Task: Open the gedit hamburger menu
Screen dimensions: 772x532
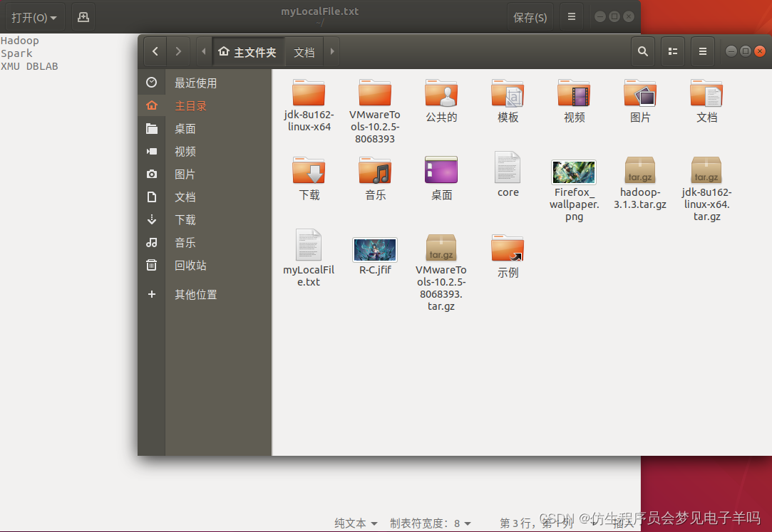Action: 571,17
